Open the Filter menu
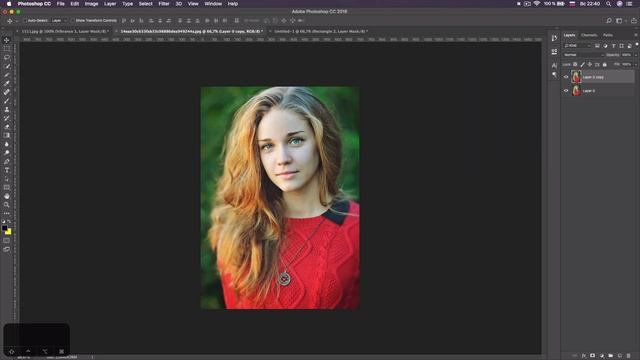The height and width of the screenshot is (360, 640). (x=164, y=4)
